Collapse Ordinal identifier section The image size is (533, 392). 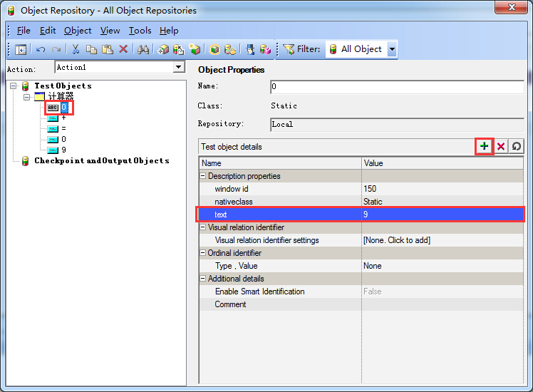coord(202,253)
